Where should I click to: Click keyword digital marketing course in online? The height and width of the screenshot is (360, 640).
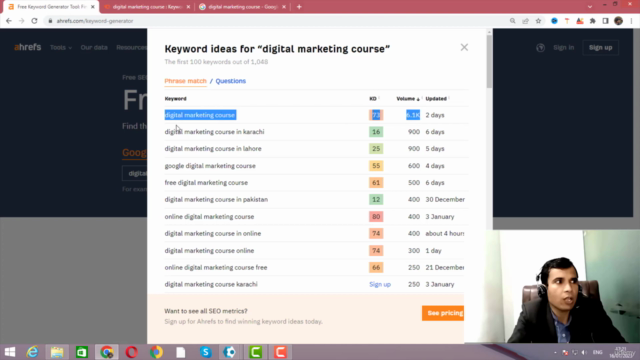pyautogui.click(x=213, y=233)
